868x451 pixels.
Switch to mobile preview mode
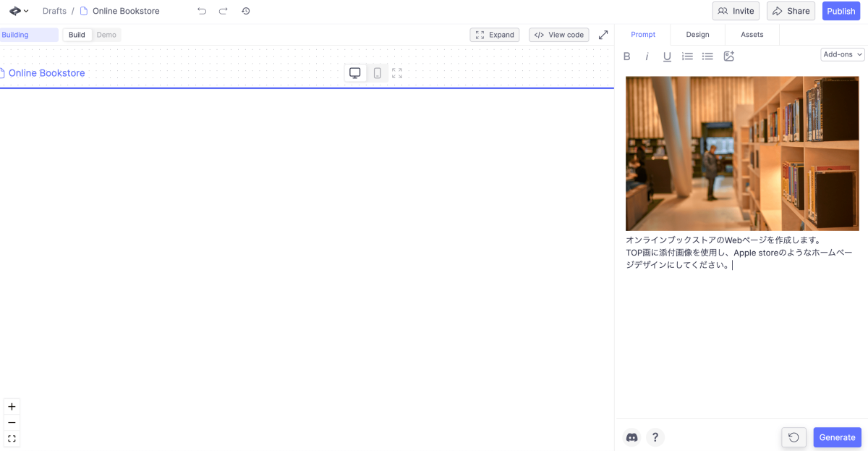(x=377, y=73)
